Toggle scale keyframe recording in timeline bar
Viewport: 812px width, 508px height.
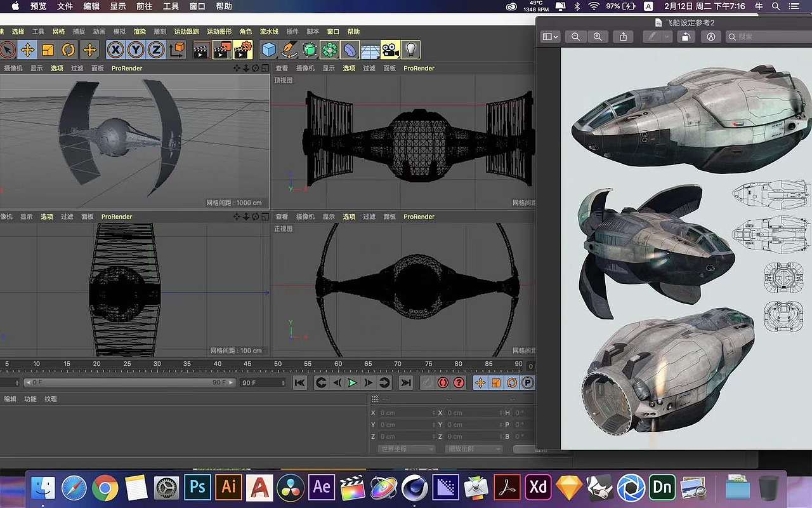(495, 382)
